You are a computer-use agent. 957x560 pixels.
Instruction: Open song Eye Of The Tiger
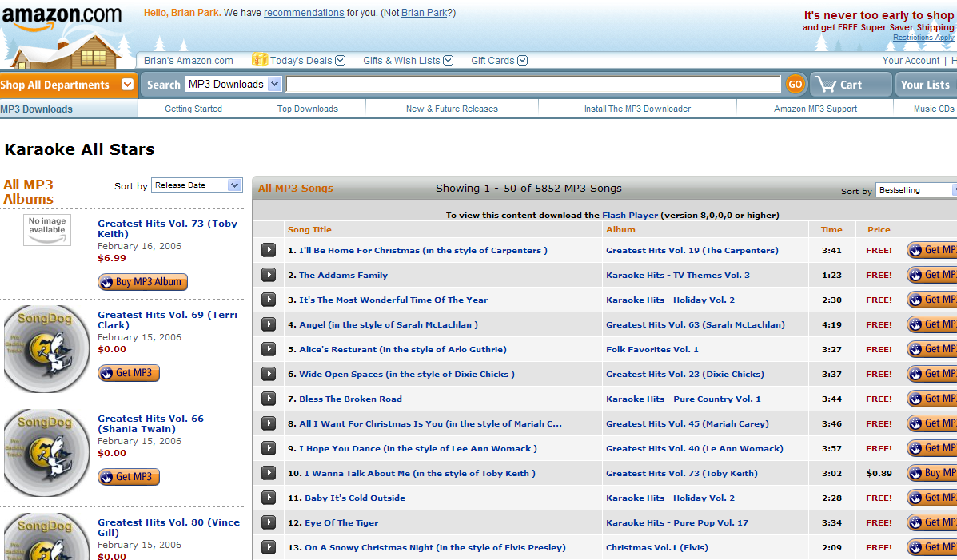click(341, 522)
